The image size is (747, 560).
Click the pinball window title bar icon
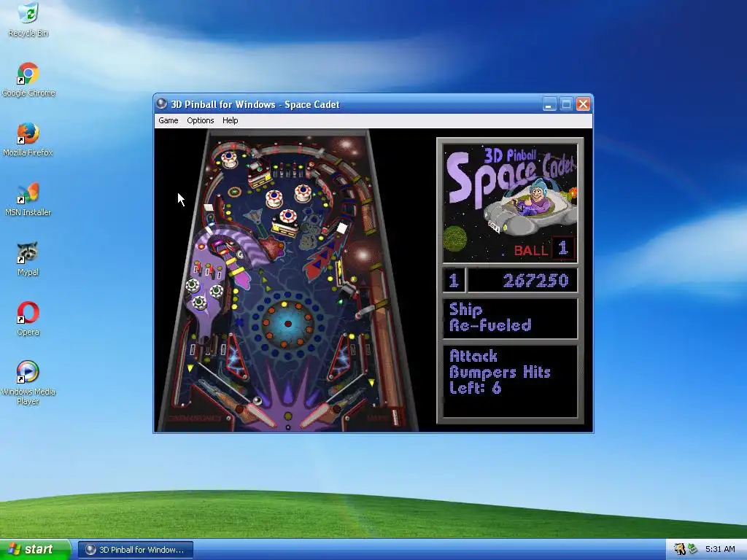pos(161,104)
